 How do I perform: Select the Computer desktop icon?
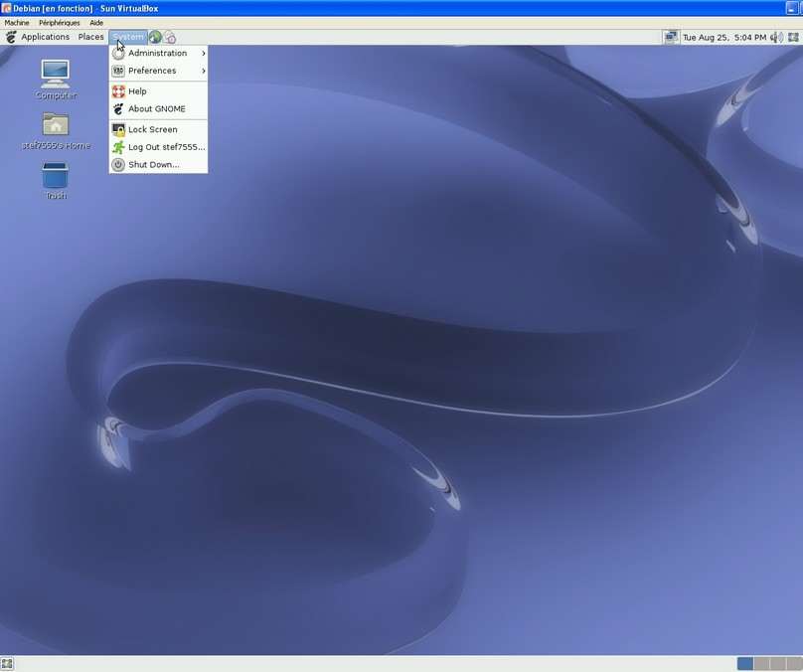pos(56,80)
